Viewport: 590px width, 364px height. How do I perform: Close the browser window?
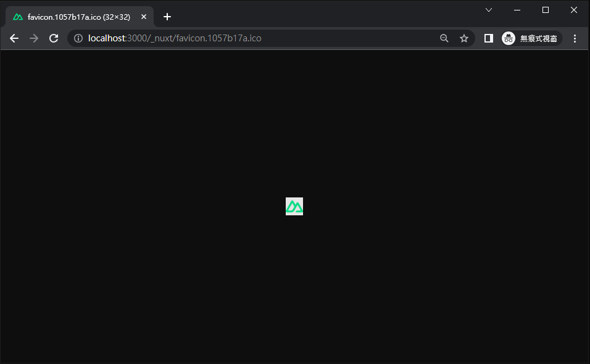coord(573,10)
